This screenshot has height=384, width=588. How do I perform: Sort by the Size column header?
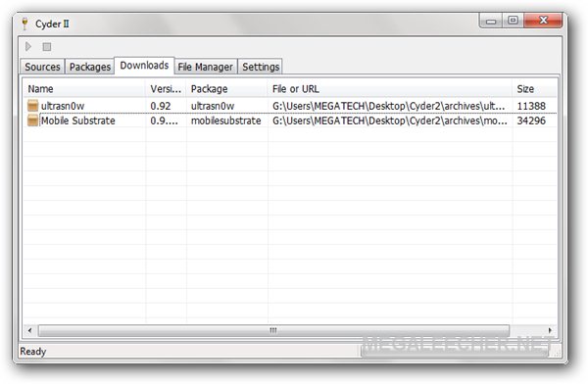pyautogui.click(x=534, y=89)
